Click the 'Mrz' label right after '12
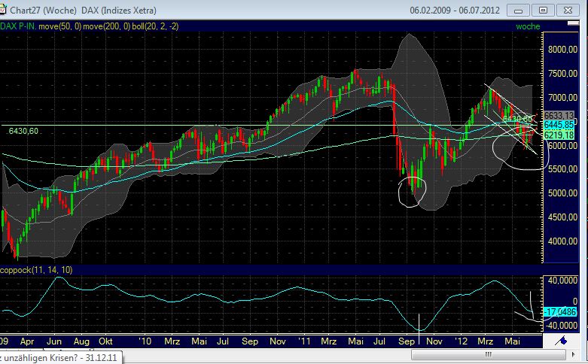The height and width of the screenshot is (364, 588). [486, 341]
